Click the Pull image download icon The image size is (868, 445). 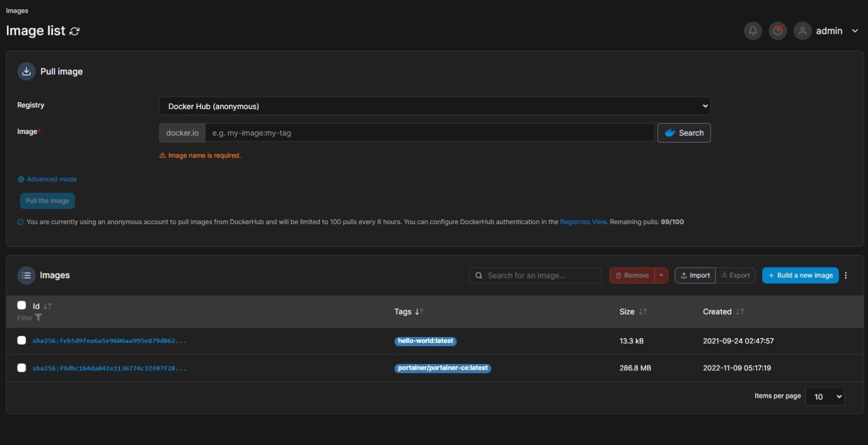(26, 71)
